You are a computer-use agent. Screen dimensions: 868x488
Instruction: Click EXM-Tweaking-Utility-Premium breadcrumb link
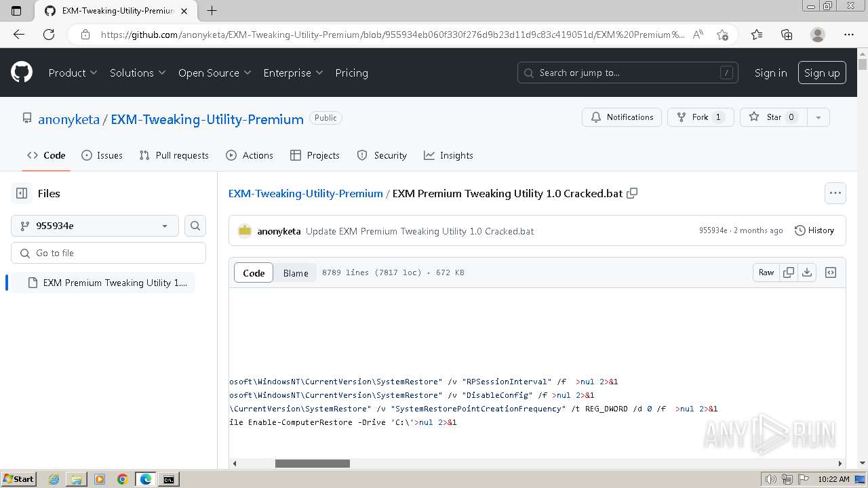click(305, 193)
